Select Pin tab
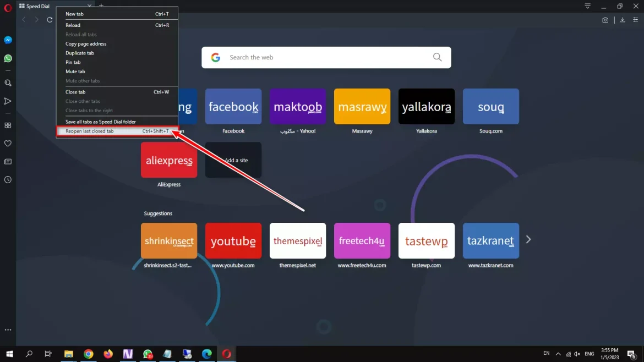 (x=117, y=62)
